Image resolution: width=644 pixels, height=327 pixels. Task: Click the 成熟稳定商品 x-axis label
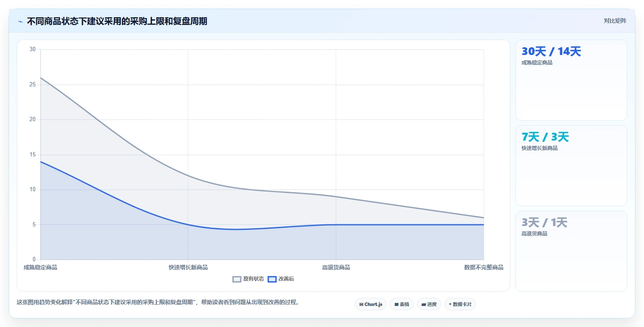40,268
